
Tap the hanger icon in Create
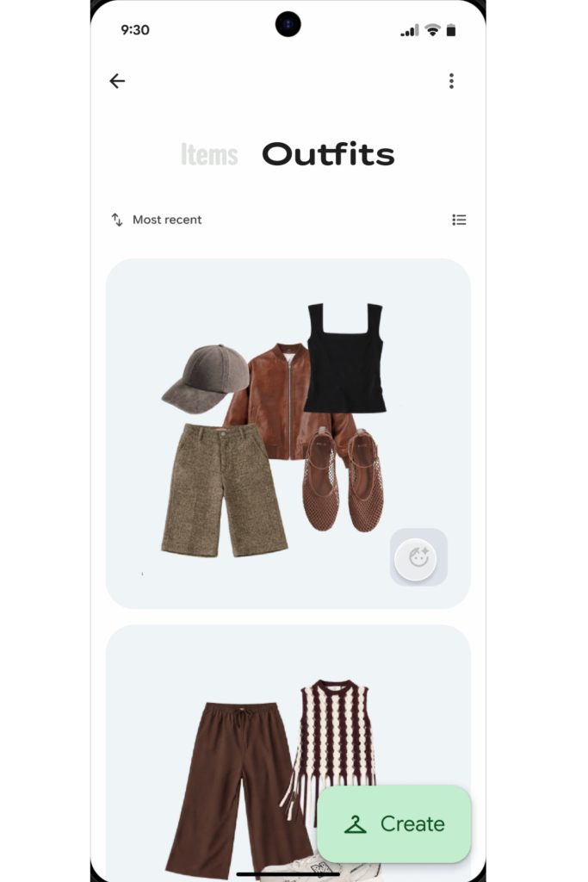[x=356, y=824]
